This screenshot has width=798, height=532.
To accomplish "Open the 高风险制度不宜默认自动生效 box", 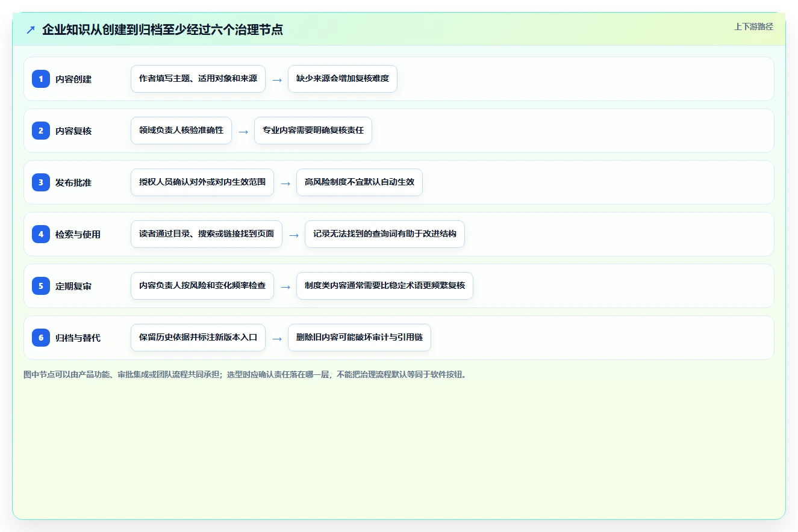I will pyautogui.click(x=360, y=182).
